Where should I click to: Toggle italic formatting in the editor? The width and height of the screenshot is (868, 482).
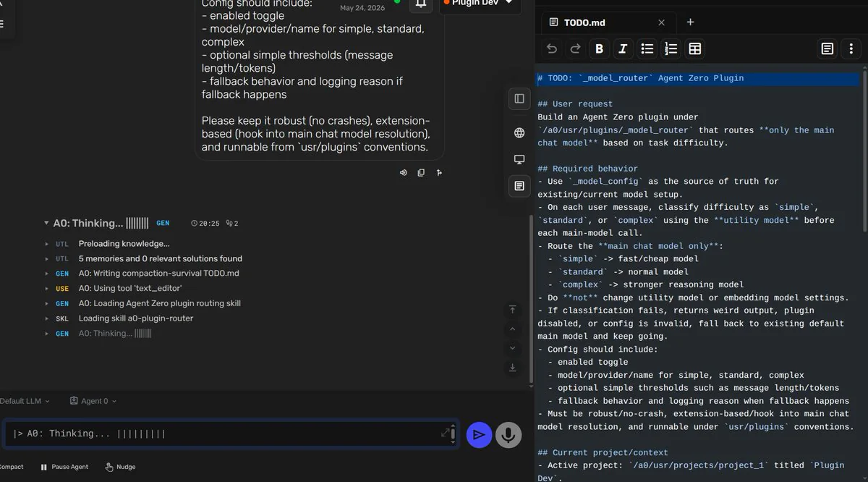coord(623,48)
